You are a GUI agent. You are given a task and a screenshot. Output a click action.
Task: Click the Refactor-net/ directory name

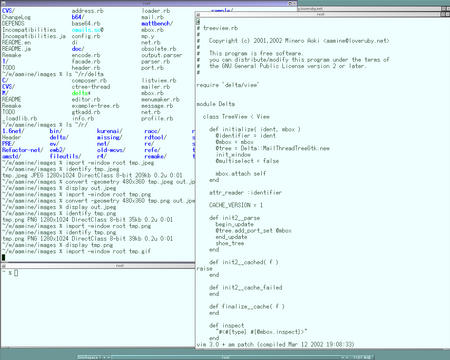point(23,150)
